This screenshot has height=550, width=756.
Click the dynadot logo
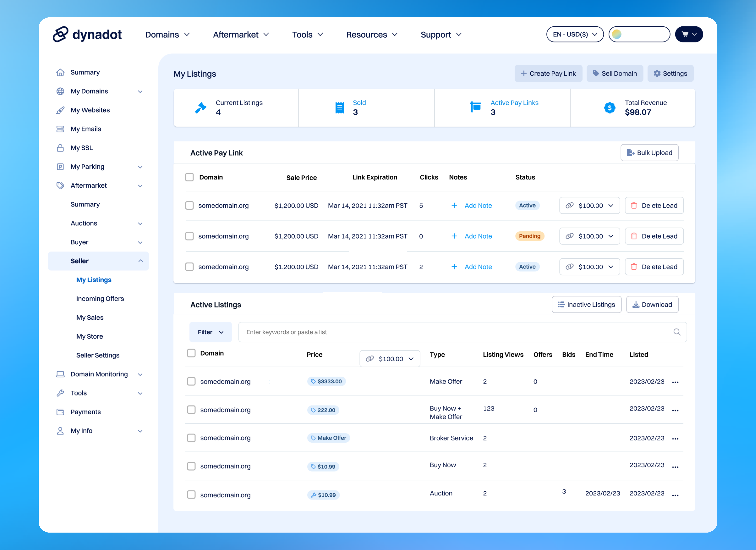tap(87, 34)
